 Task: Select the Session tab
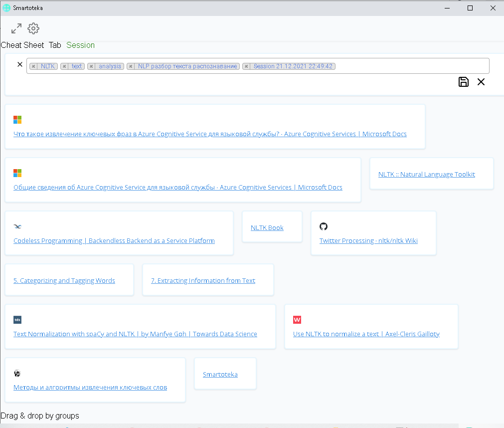[x=80, y=45]
